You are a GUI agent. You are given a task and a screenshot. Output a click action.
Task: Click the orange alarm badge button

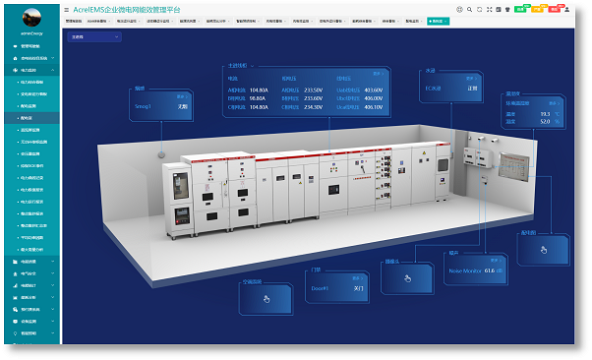[538, 9]
